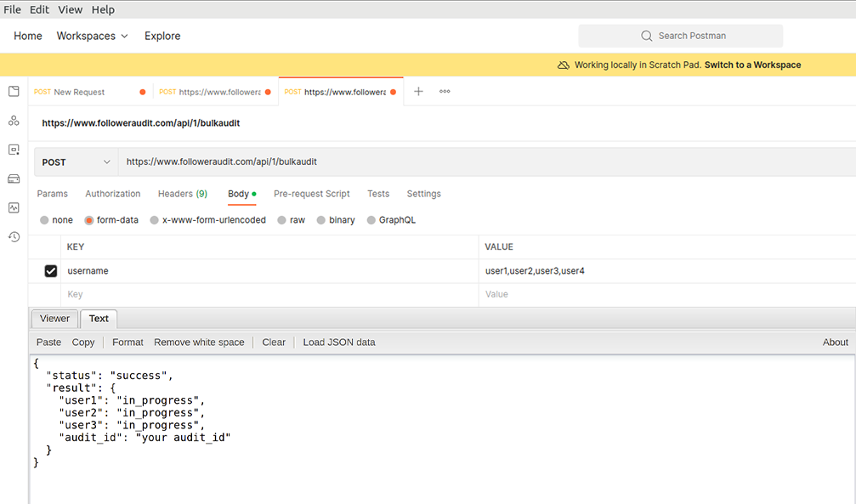Viewport: 856px width, 504px height.
Task: Open the Pre-request Script tab
Action: 312,194
